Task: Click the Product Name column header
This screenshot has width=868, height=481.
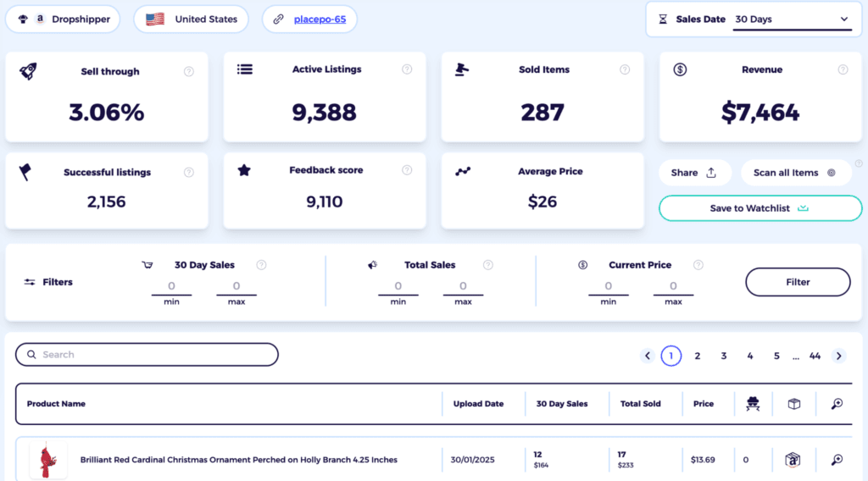Action: (56, 404)
